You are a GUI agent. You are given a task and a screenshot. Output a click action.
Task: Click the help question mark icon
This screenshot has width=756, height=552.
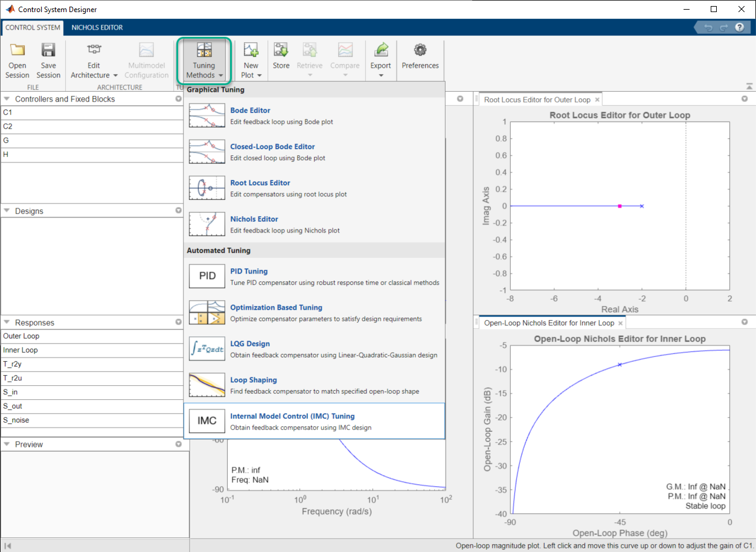click(x=739, y=28)
